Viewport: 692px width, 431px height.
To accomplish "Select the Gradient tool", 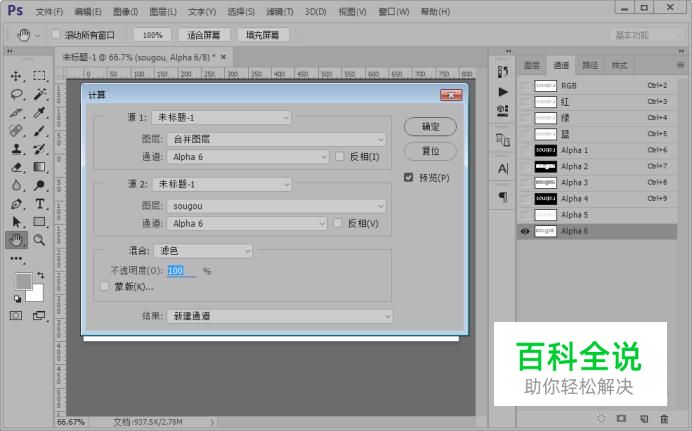I will 40,167.
